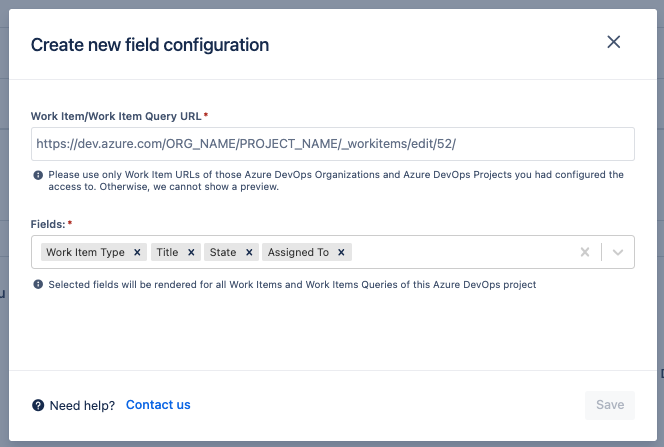Viewport: 664px width, 447px height.
Task: Close the Create new field configuration dialog
Action: point(614,42)
